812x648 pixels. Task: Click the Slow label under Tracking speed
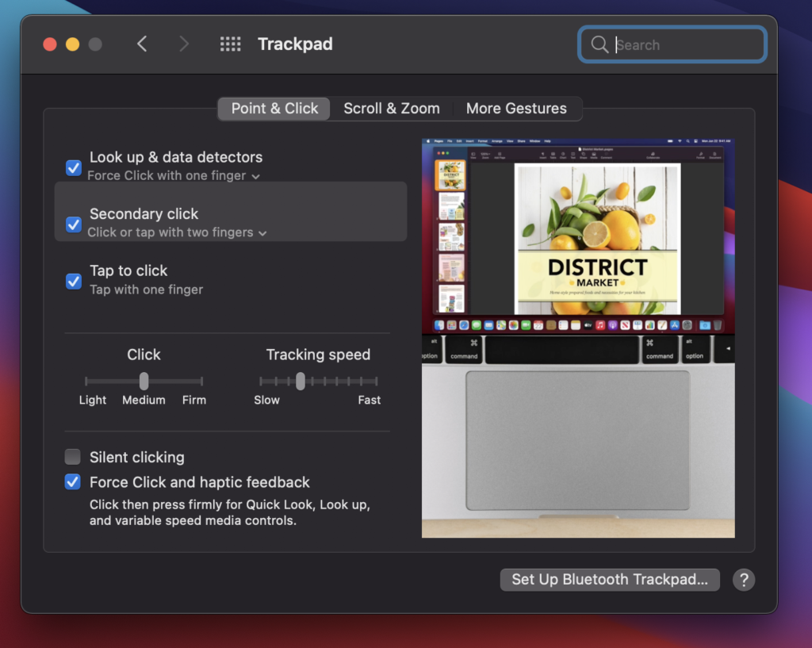point(266,400)
